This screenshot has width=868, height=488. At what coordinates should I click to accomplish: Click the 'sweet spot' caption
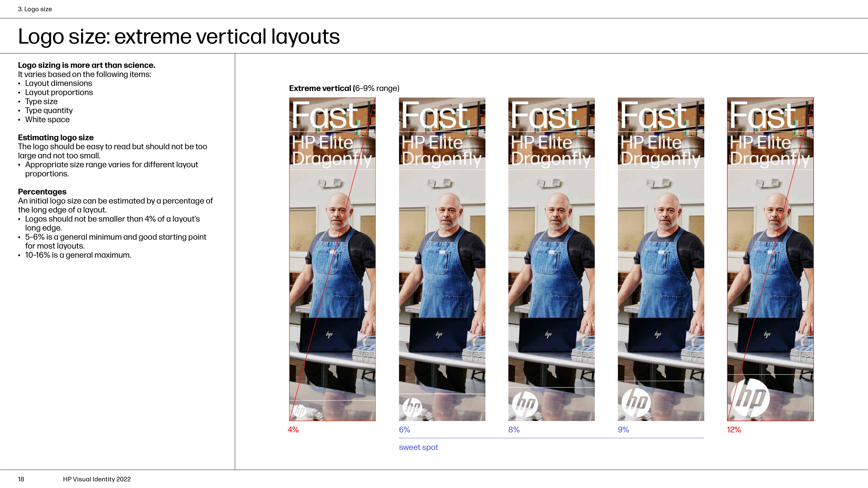click(419, 448)
